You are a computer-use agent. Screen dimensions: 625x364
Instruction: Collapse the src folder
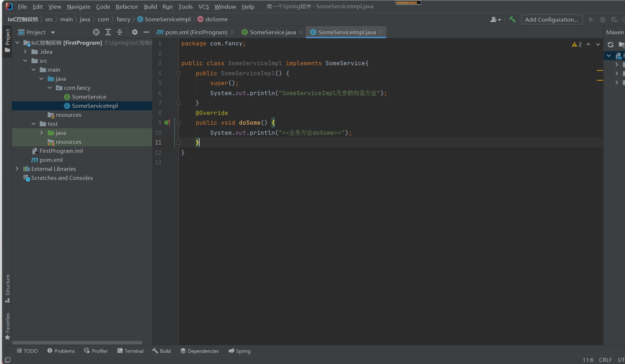tap(25, 61)
